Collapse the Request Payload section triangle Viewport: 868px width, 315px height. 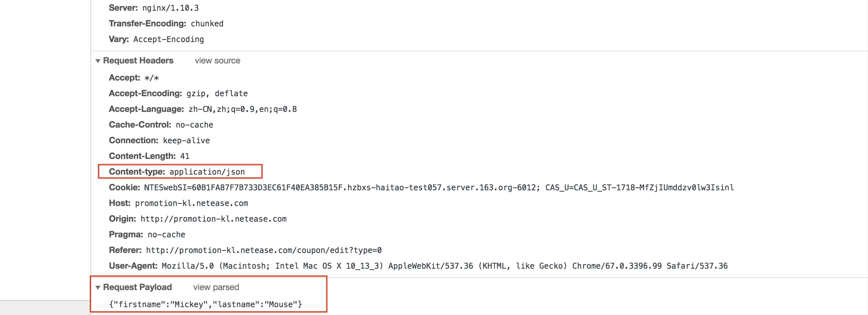coord(98,288)
